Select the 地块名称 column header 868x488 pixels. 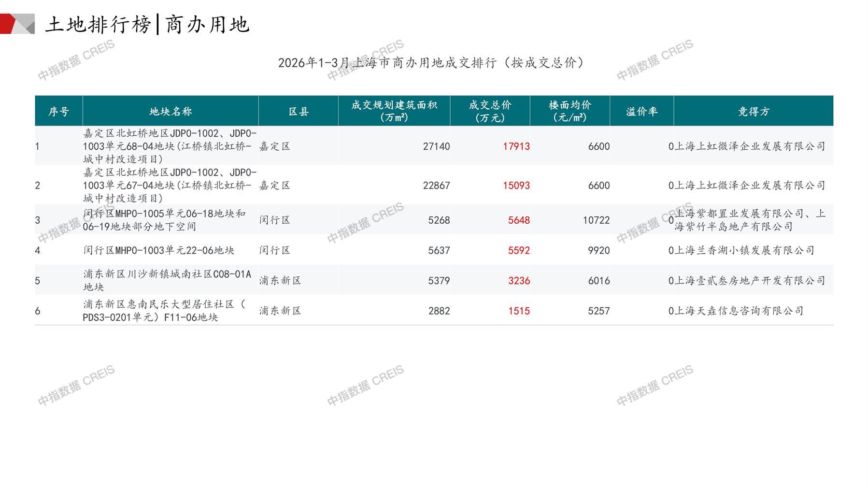click(171, 112)
